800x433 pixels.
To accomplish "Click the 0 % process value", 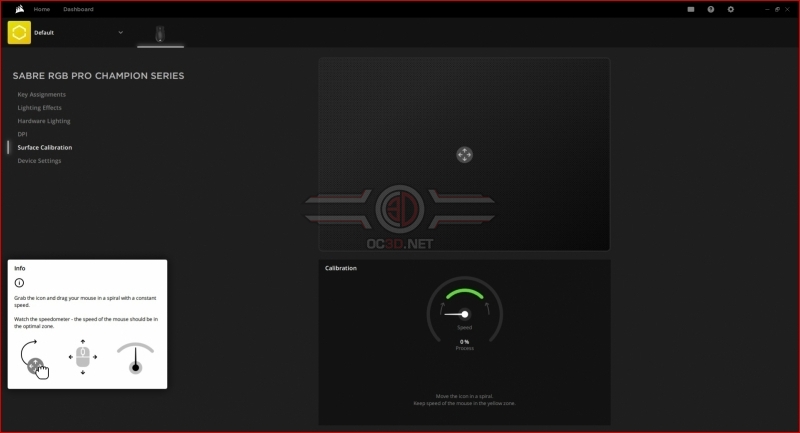I will pos(464,342).
